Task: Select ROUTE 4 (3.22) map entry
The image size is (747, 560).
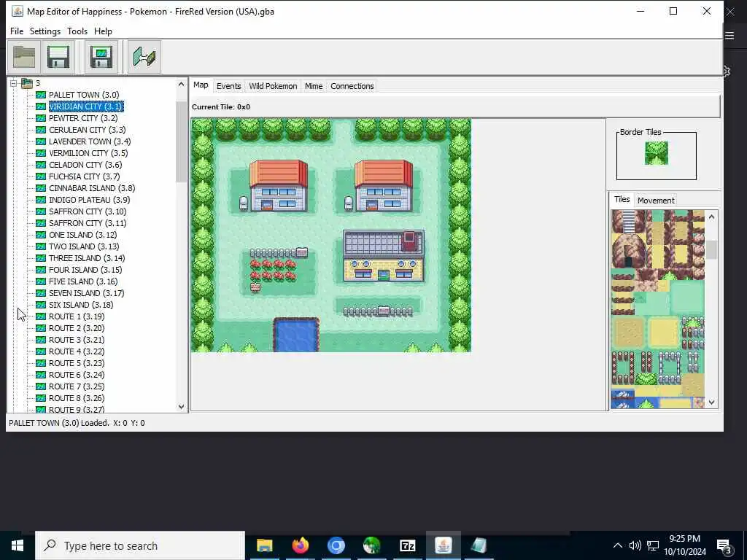Action: 76,351
